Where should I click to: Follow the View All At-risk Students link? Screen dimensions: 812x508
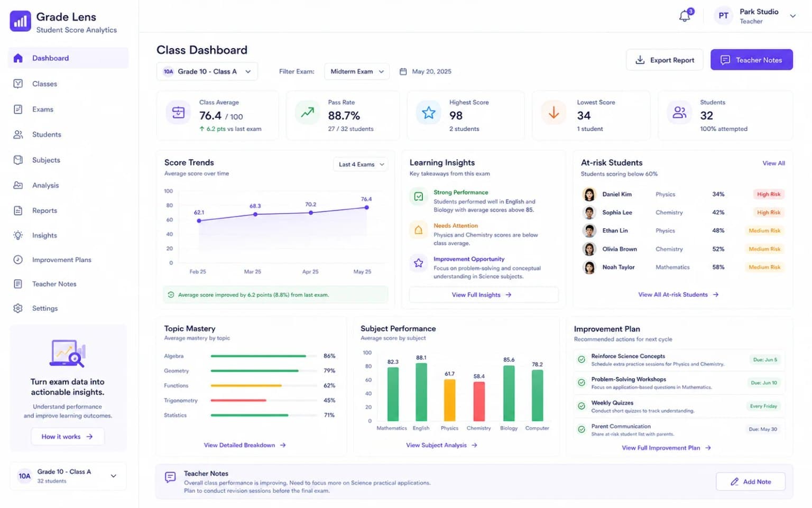pos(678,294)
